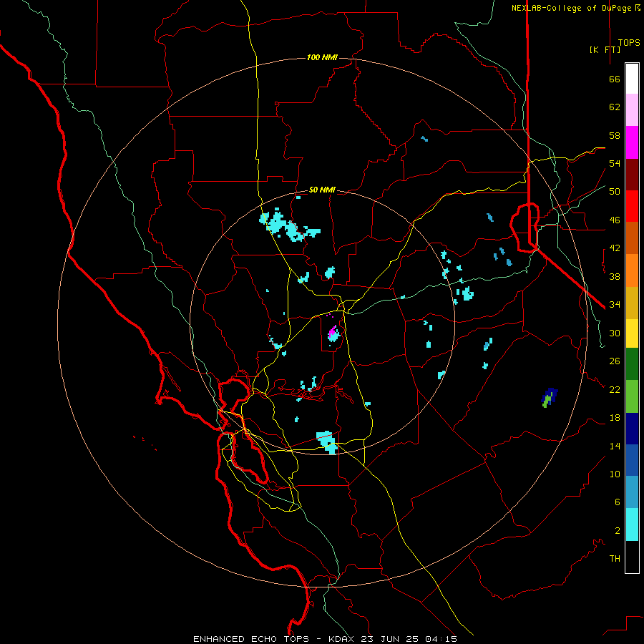Click the 30 value on the legend
The width and height of the screenshot is (644, 644).
coord(615,333)
